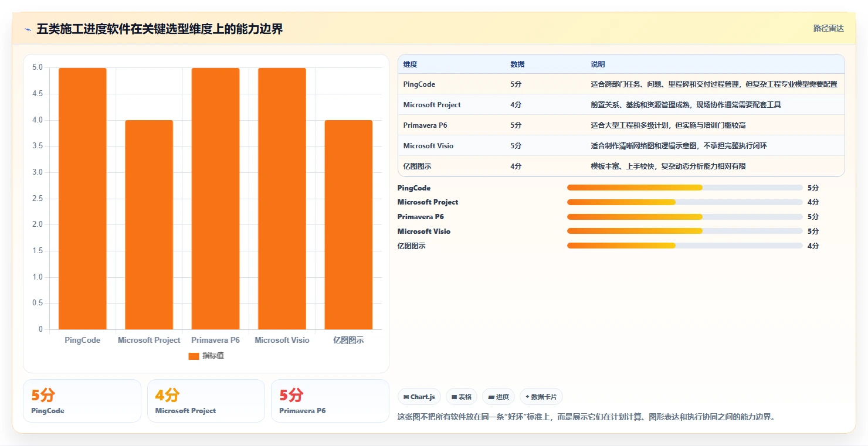Click the 亿图图示 progress bar
This screenshot has height=446, width=868.
685,246
